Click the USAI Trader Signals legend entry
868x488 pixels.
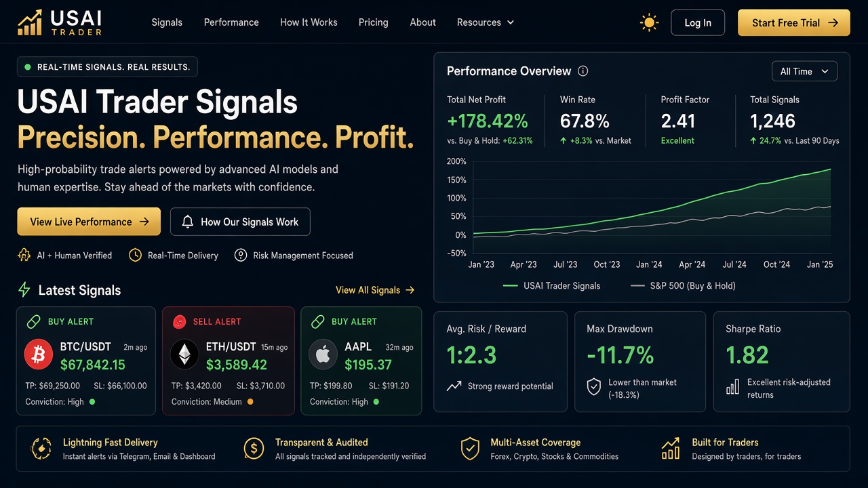coord(551,285)
